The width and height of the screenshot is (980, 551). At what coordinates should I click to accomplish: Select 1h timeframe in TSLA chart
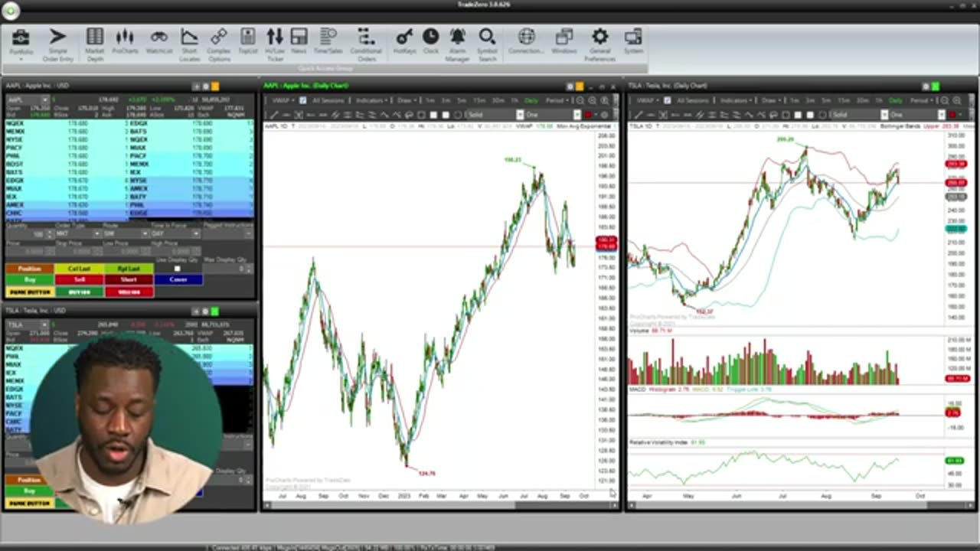[878, 100]
